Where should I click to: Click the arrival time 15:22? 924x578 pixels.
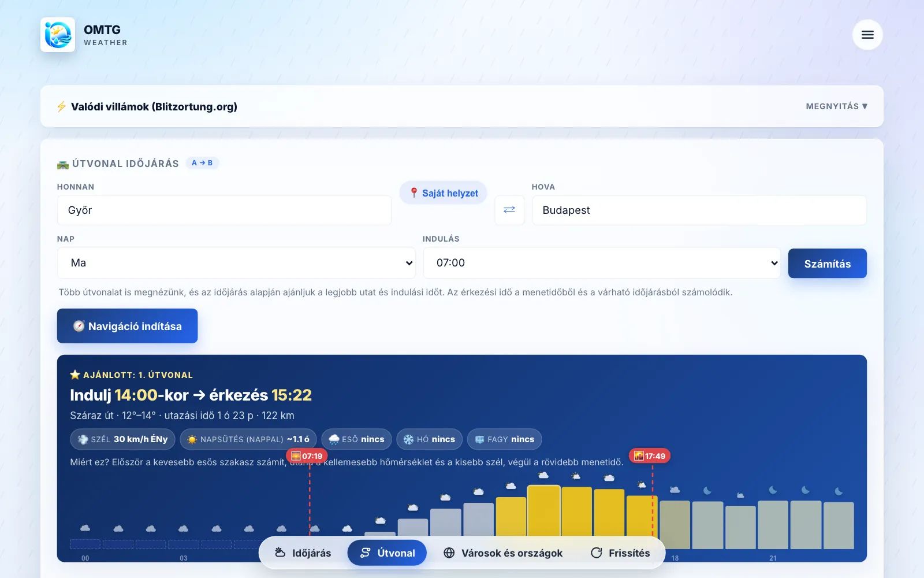pos(292,395)
